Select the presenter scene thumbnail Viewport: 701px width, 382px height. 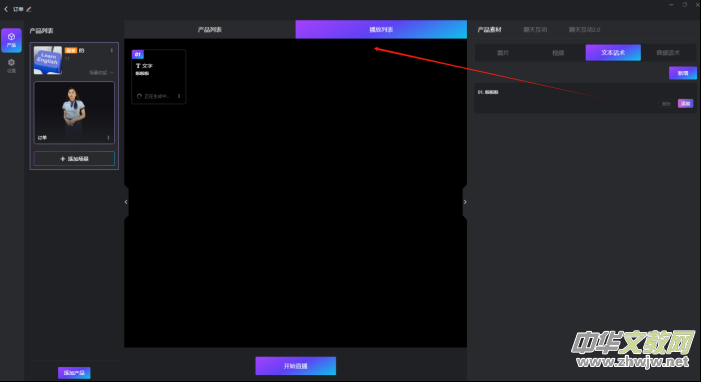pyautogui.click(x=74, y=112)
